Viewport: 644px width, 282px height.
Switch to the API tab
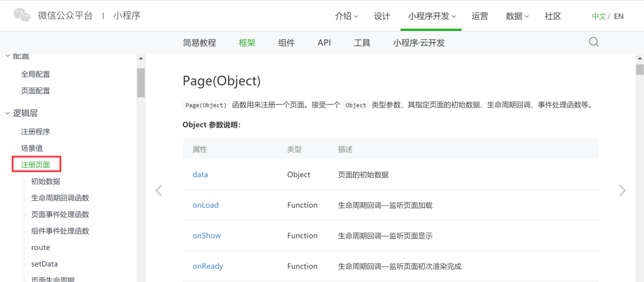tap(324, 43)
